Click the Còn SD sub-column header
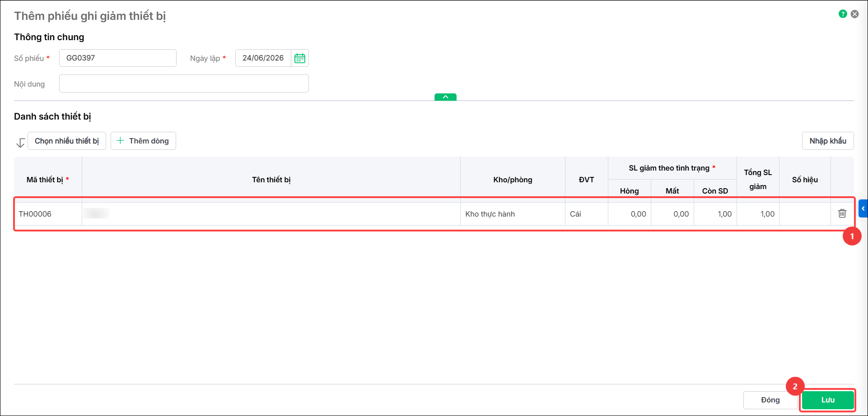The width and height of the screenshot is (868, 416). pos(715,190)
